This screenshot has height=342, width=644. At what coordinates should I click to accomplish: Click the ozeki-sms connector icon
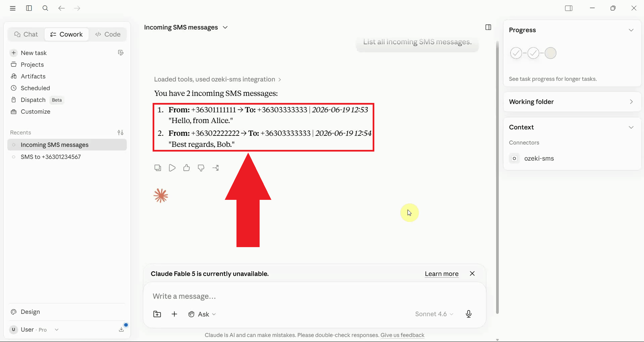click(514, 158)
